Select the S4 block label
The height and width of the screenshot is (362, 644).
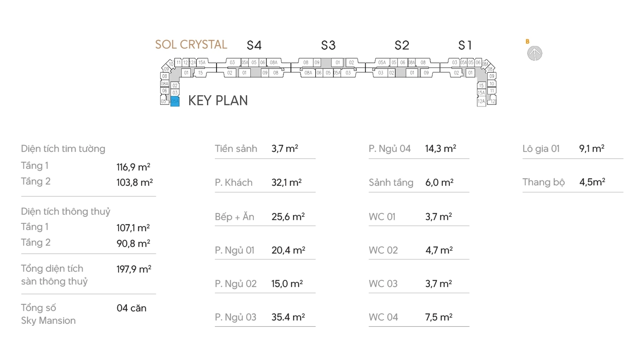click(x=254, y=45)
